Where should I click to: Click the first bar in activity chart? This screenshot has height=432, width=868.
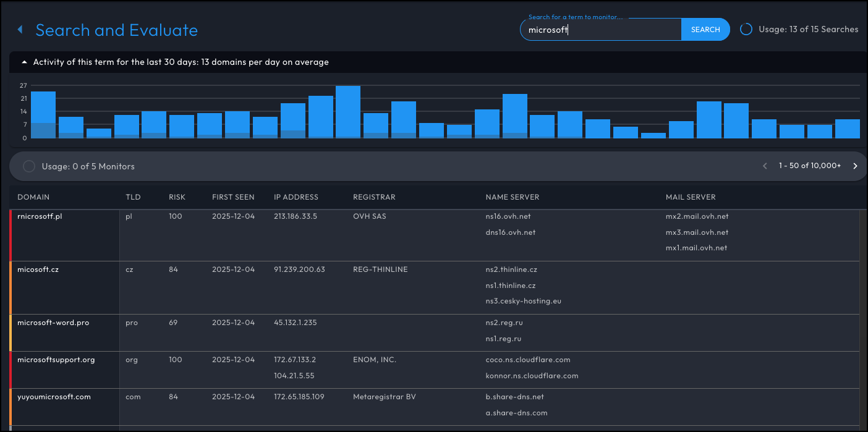click(43, 115)
